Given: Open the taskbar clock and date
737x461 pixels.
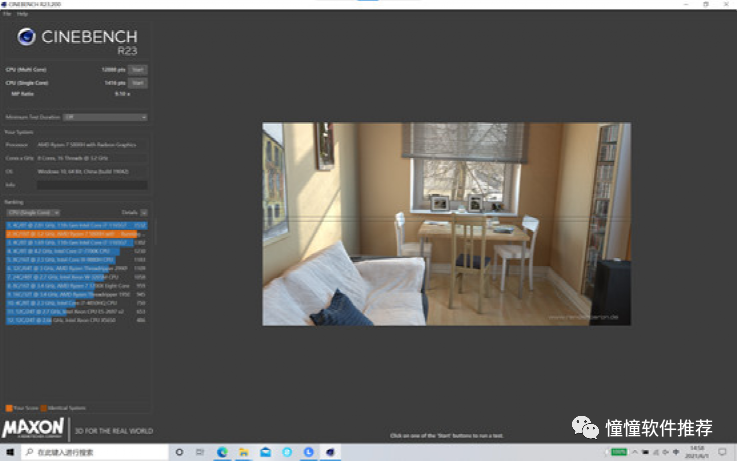Looking at the screenshot, I should [x=697, y=452].
